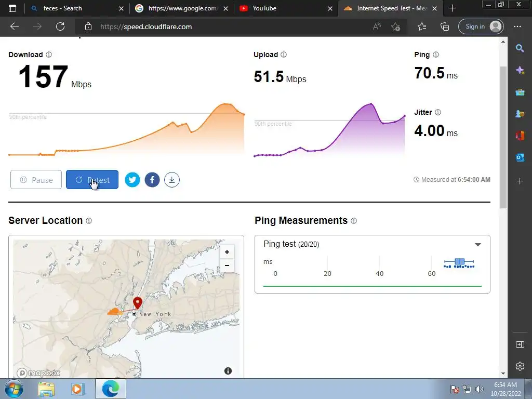Launch Windows Media Player from taskbar
Screen dimensions: 532x399
pyautogui.click(x=77, y=389)
